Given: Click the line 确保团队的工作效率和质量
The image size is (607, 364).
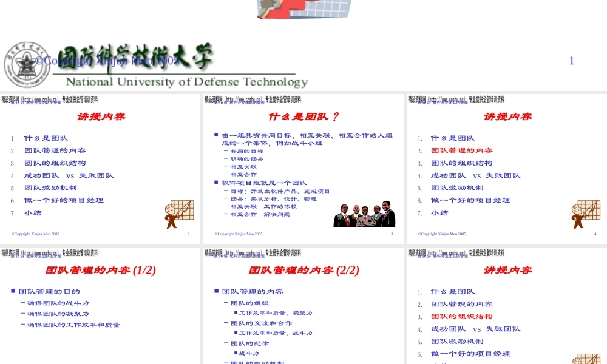Looking at the screenshot, I should 73,325.
